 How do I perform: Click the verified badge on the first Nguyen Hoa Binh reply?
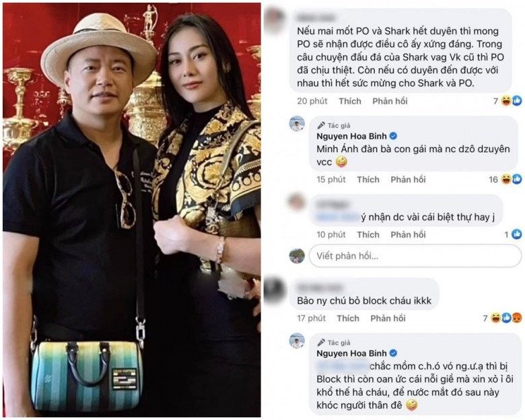tap(394, 136)
